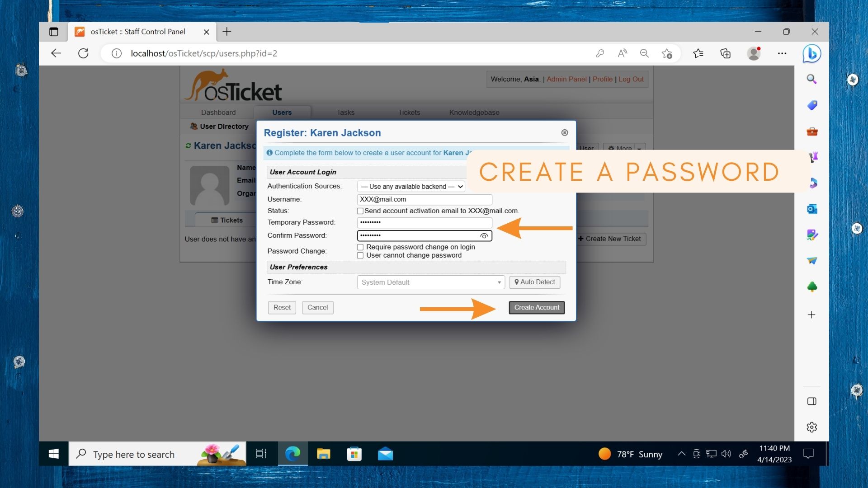Open Authentication Sources backend dropdown
Viewport: 868px width, 488px height.
click(410, 187)
